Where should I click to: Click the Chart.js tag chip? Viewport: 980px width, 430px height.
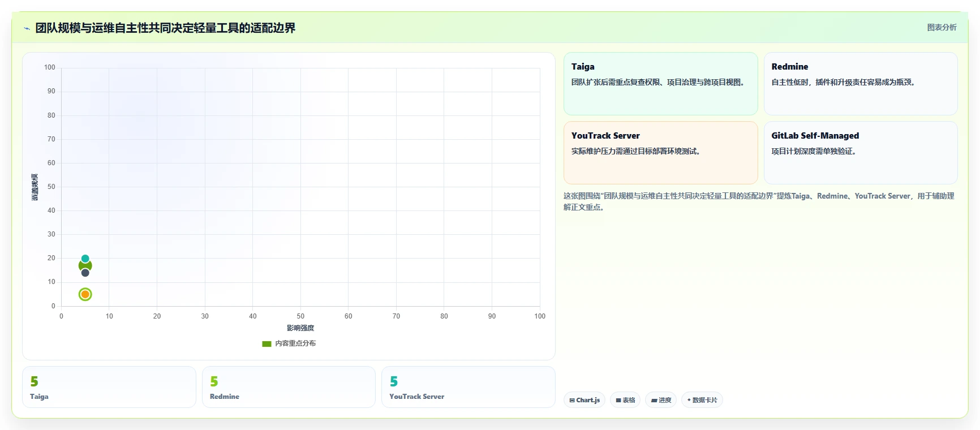pyautogui.click(x=584, y=400)
